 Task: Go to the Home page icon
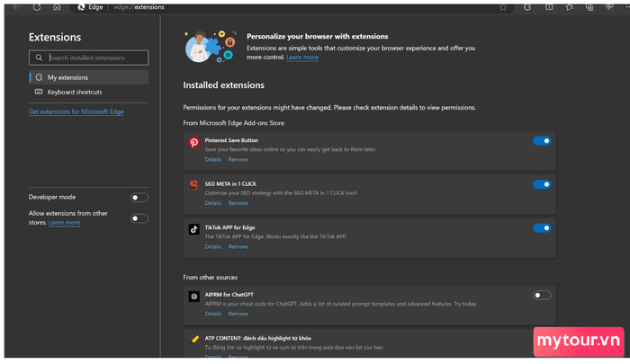pos(57,7)
